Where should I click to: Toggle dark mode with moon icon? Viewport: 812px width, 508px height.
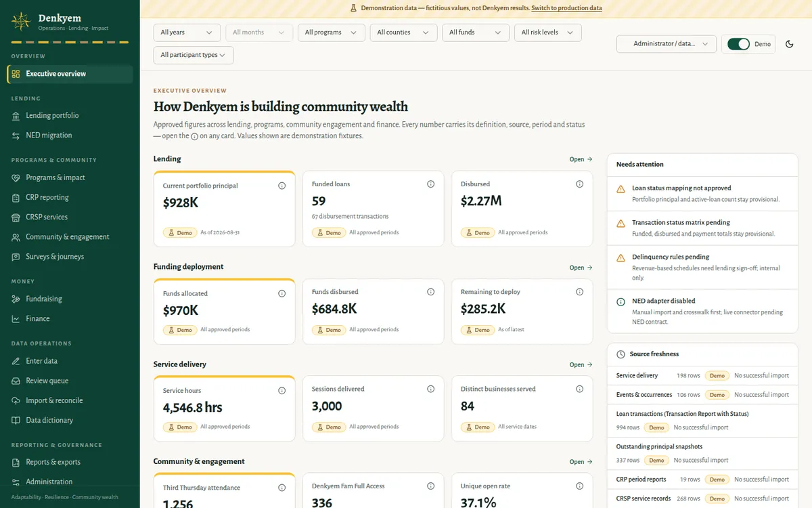pyautogui.click(x=789, y=44)
